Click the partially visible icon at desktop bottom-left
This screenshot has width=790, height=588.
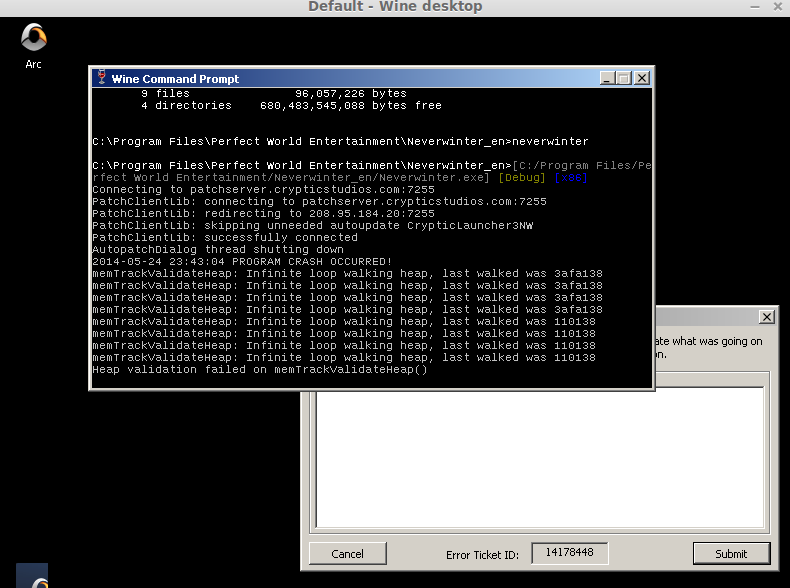click(32, 575)
